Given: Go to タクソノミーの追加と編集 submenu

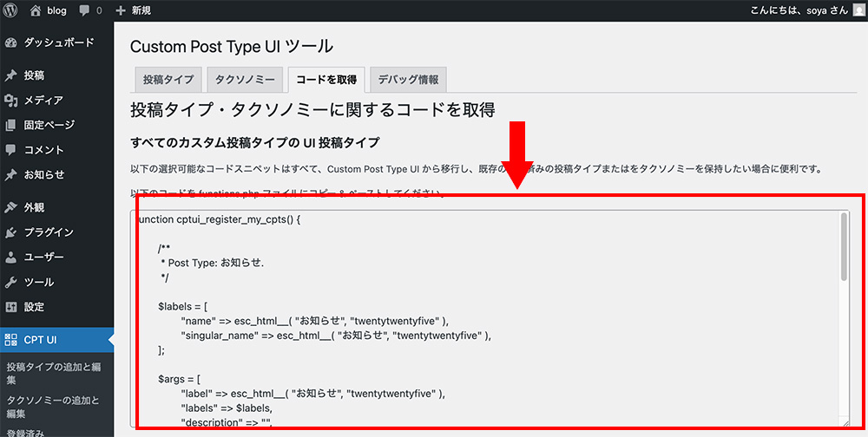Looking at the screenshot, I should click(54, 408).
